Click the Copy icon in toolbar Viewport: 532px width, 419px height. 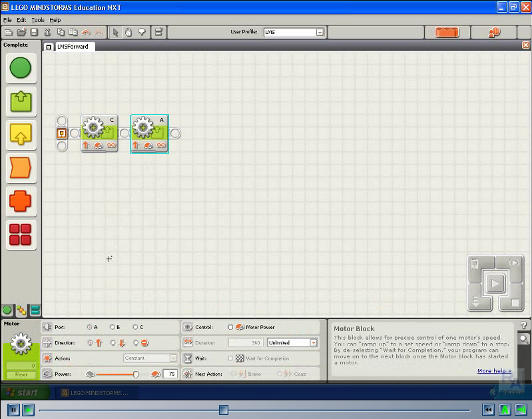[x=61, y=32]
